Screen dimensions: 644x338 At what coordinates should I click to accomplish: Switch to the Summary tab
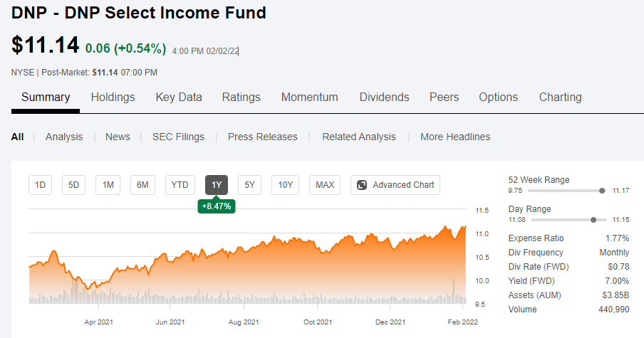46,97
